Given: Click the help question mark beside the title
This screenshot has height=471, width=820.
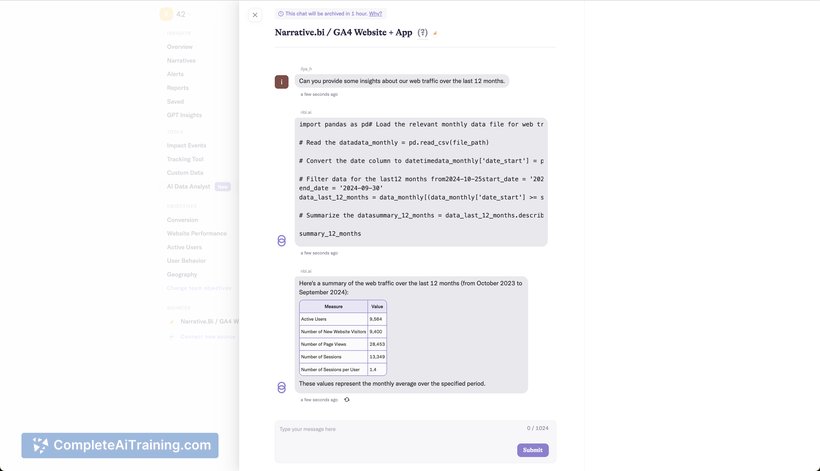Looking at the screenshot, I should (423, 32).
